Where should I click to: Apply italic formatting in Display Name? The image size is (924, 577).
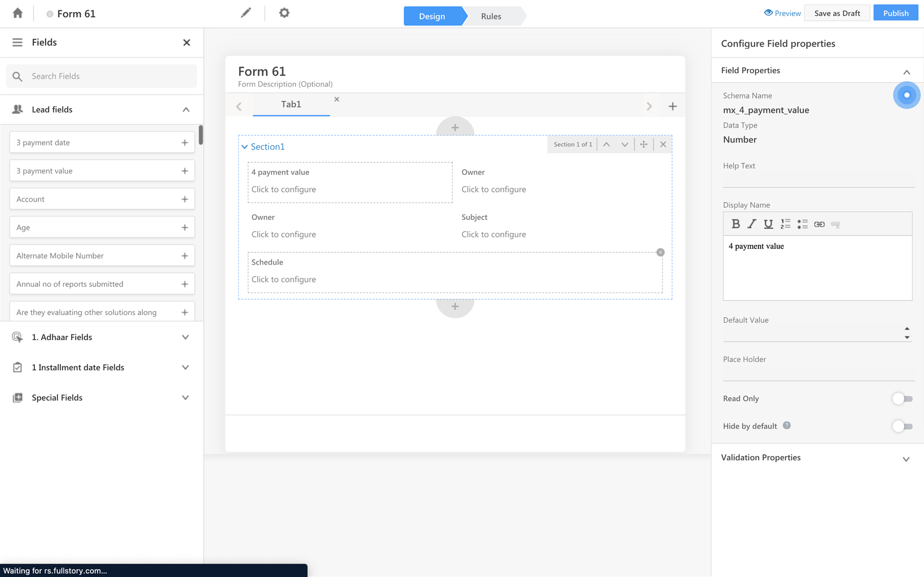pos(751,224)
